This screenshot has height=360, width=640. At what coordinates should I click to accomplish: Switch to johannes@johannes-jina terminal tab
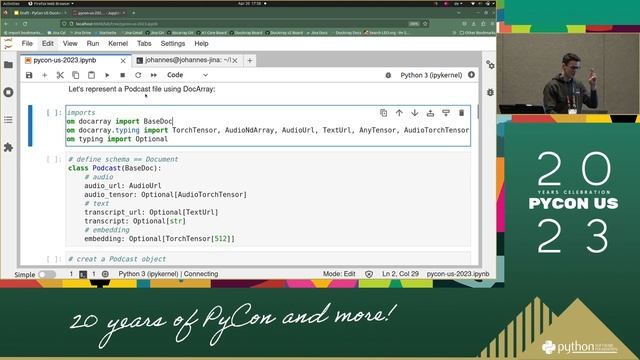tap(188, 60)
